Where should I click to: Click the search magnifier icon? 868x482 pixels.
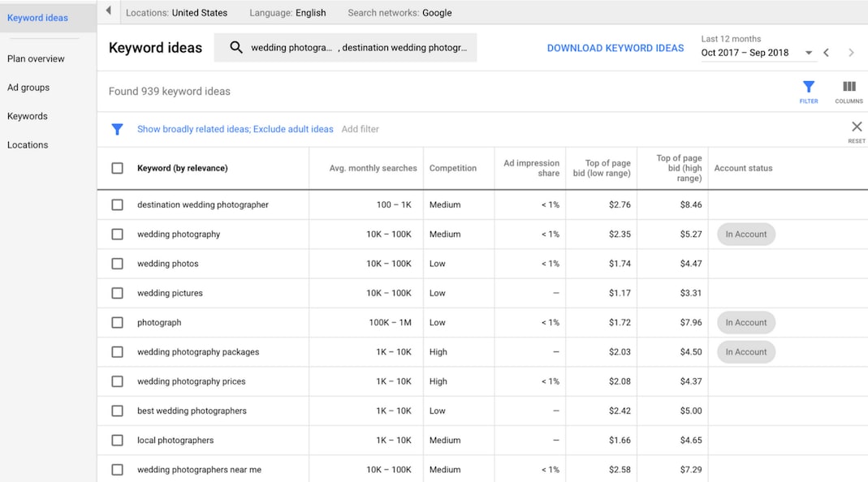pyautogui.click(x=235, y=48)
